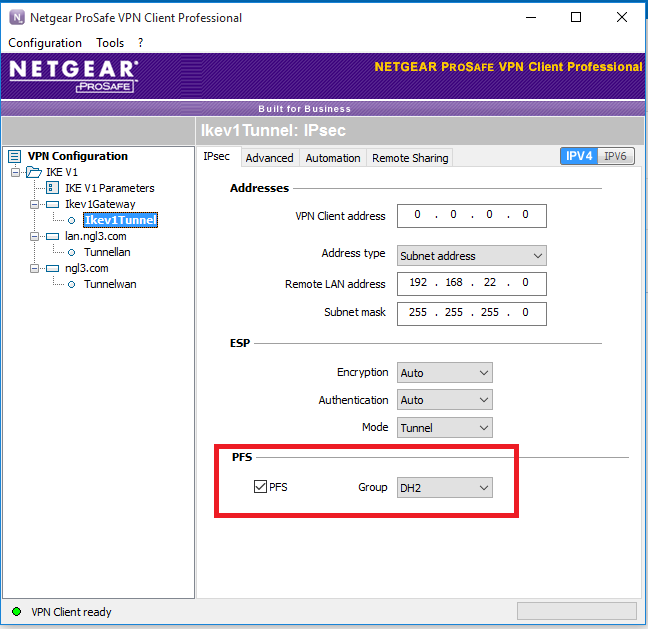Select Tunnelwan in the tree
The height and width of the screenshot is (632, 649).
coord(110,284)
